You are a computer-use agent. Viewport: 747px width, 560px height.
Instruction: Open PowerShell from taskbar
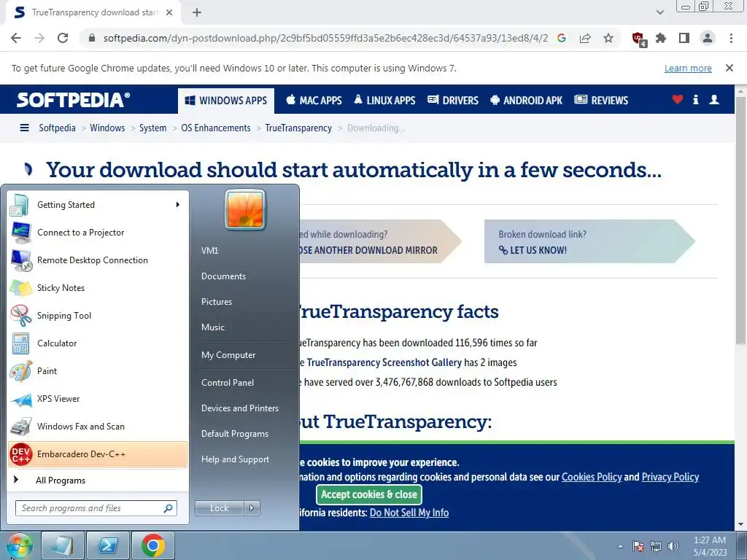pyautogui.click(x=108, y=545)
